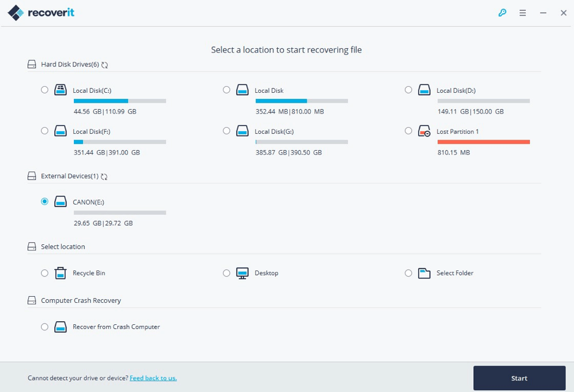Viewport: 574px width, 392px height.
Task: Select the Local Disk(G:) radio button
Action: pos(227,131)
